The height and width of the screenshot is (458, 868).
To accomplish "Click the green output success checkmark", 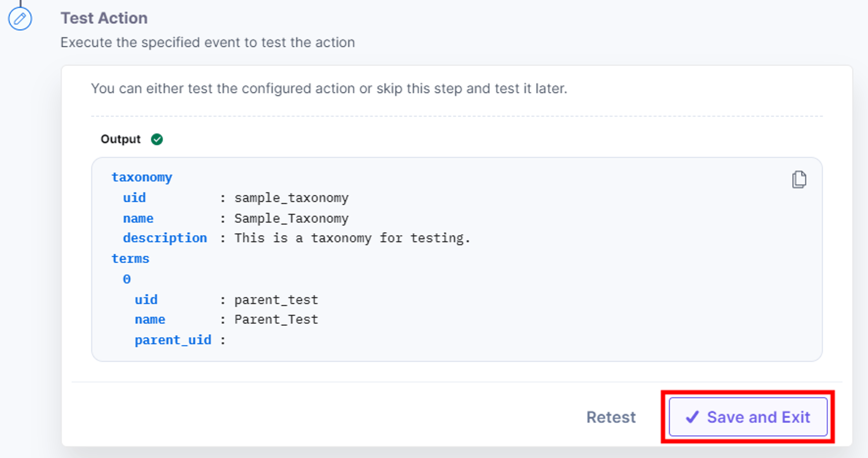I will tap(157, 139).
